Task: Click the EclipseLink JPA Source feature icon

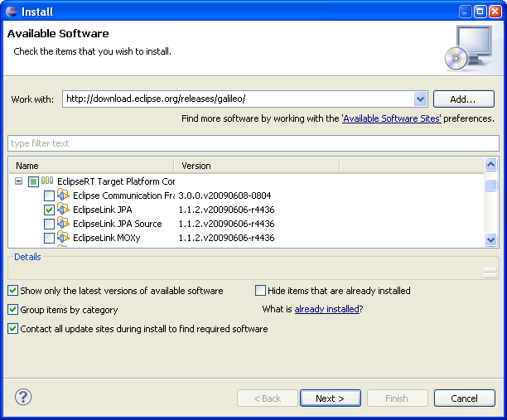Action: (63, 223)
